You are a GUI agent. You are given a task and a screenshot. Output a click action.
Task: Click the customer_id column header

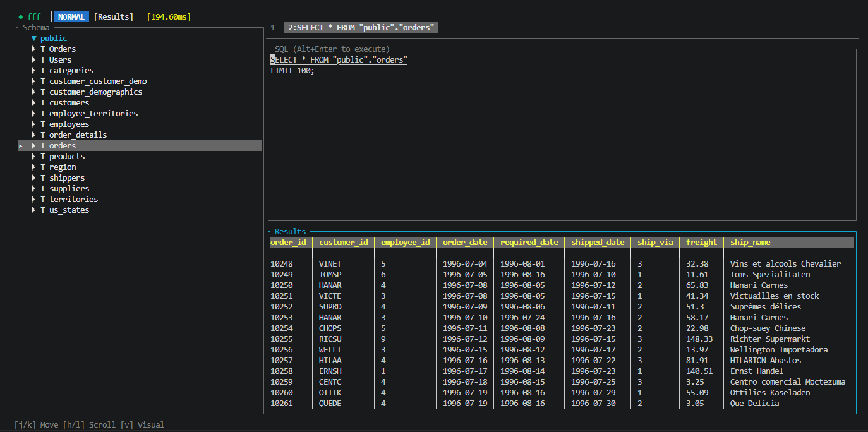(x=343, y=243)
